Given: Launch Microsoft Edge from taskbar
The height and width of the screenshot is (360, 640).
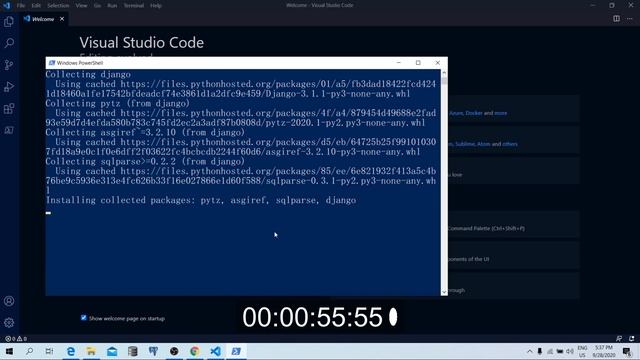Looking at the screenshot, I should (x=71, y=351).
